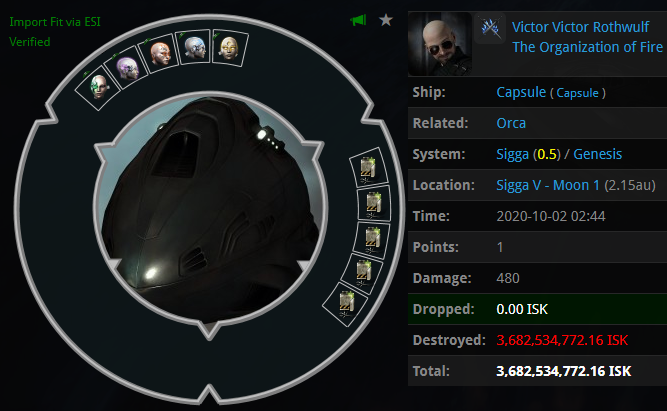
Task: Open The Organization of Fire corporation
Action: (587, 47)
